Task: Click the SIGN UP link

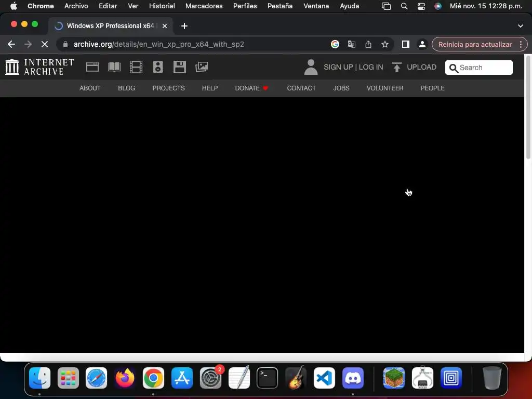Action: pyautogui.click(x=338, y=67)
